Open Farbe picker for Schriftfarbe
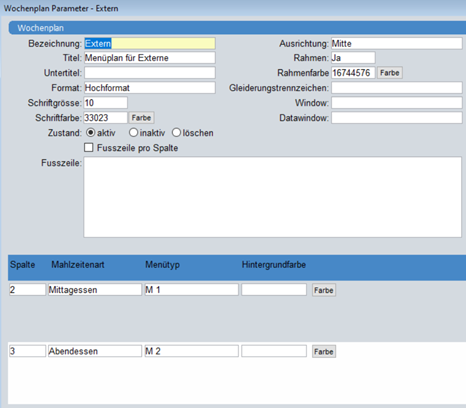The image size is (466, 408). tap(141, 118)
